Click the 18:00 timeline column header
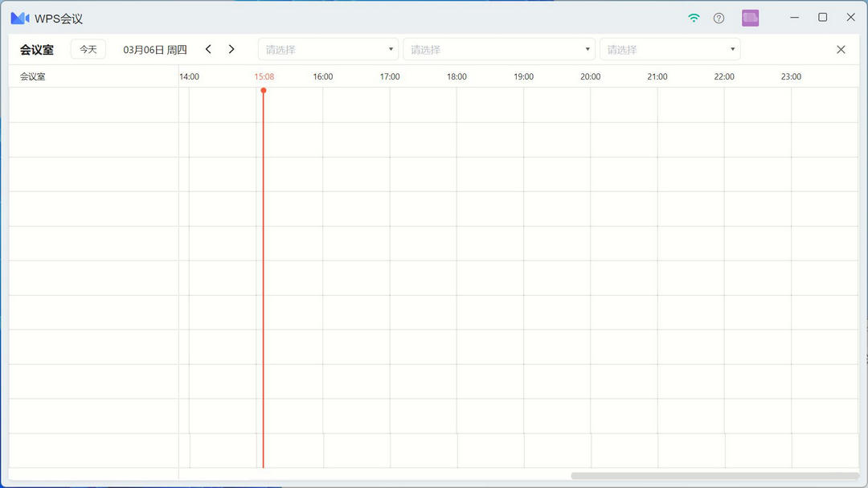This screenshot has height=488, width=868. point(457,76)
